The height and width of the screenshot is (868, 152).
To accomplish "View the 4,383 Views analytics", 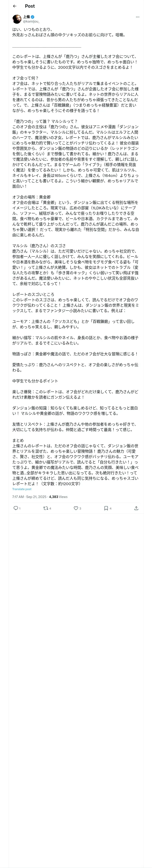I will [58, 497].
